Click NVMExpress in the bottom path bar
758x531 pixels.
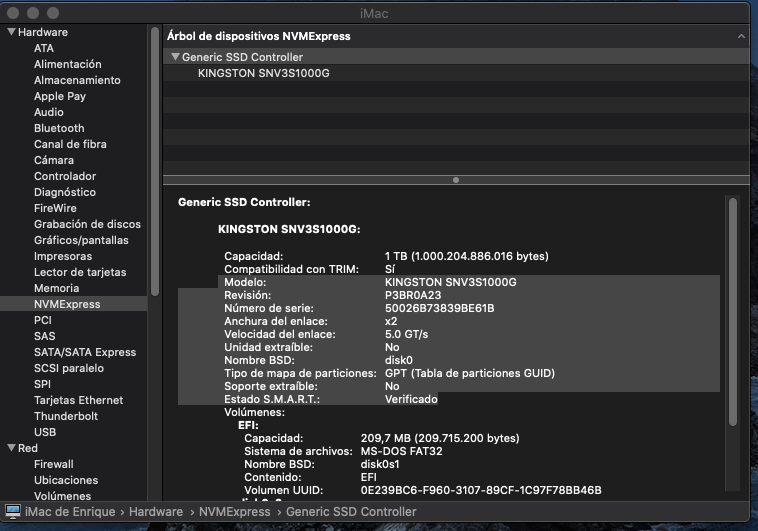pyautogui.click(x=235, y=512)
